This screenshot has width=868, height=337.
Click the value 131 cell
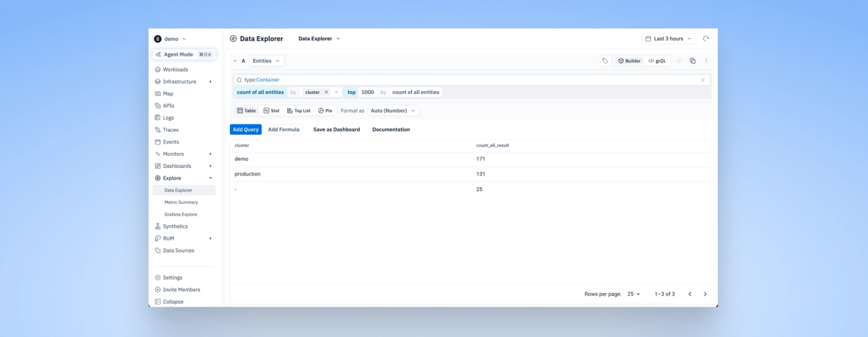click(x=480, y=174)
